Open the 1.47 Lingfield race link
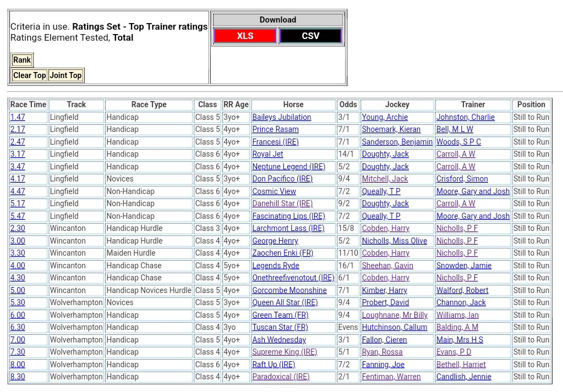Image resolution: width=563 pixels, height=392 pixels. [x=18, y=117]
